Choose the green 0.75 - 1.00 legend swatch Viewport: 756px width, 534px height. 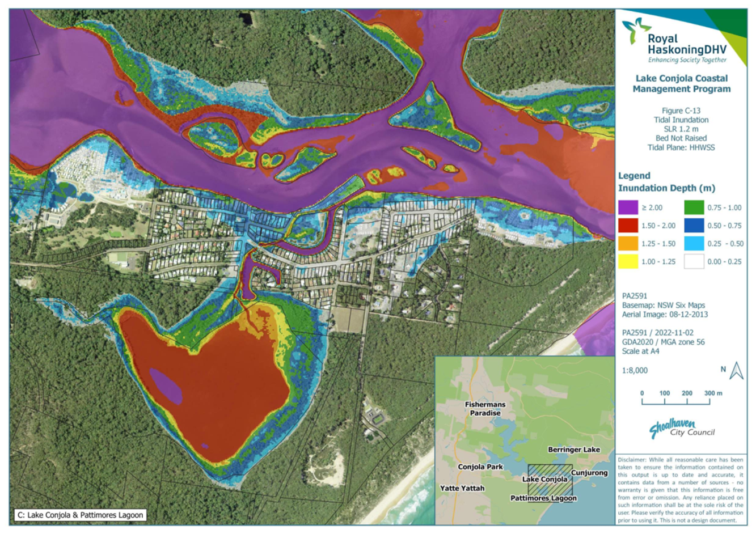pos(694,207)
